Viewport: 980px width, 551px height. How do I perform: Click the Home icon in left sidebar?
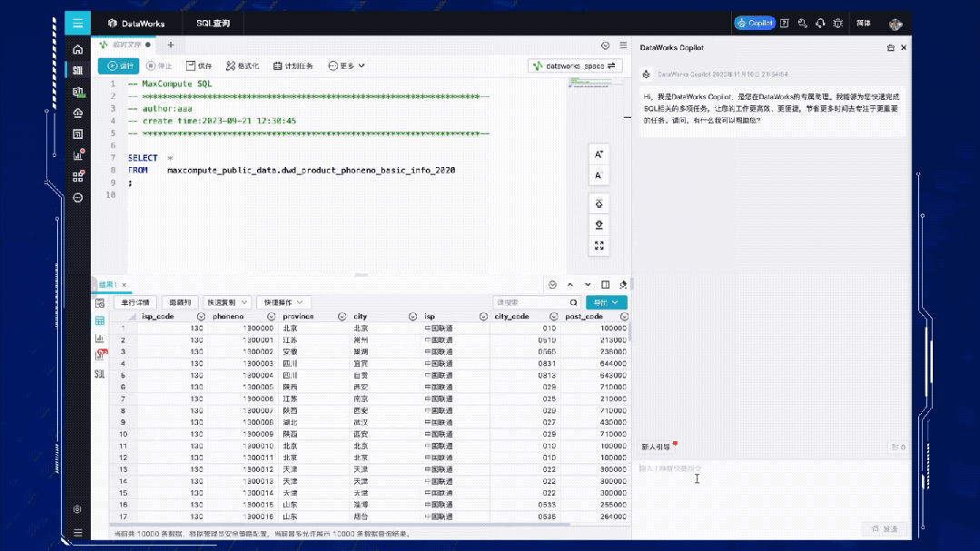[x=77, y=49]
